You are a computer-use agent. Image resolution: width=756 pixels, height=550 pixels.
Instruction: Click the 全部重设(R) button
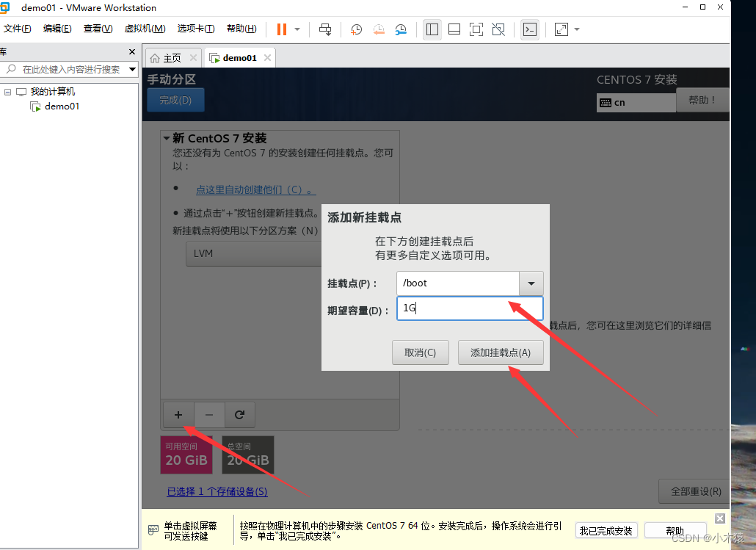(x=696, y=492)
